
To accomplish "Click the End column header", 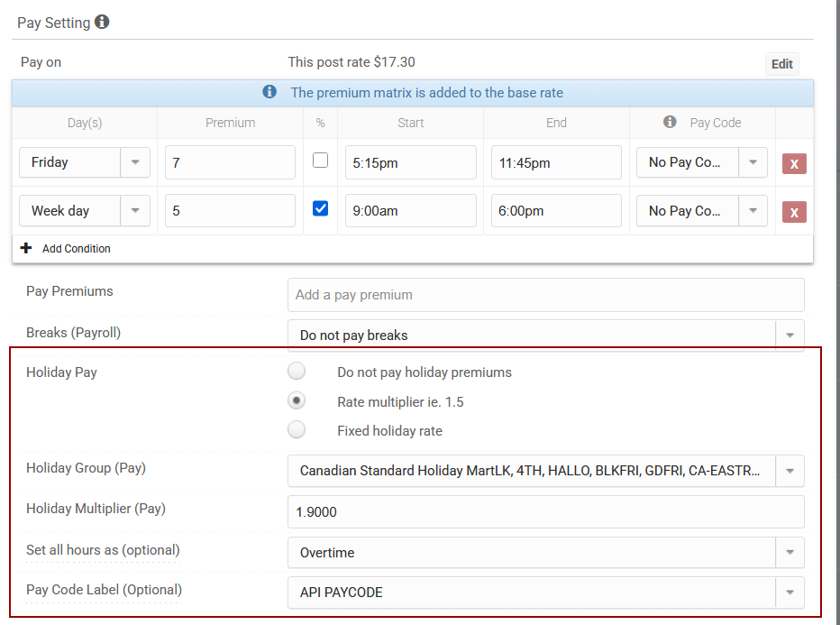I will coord(556,123).
